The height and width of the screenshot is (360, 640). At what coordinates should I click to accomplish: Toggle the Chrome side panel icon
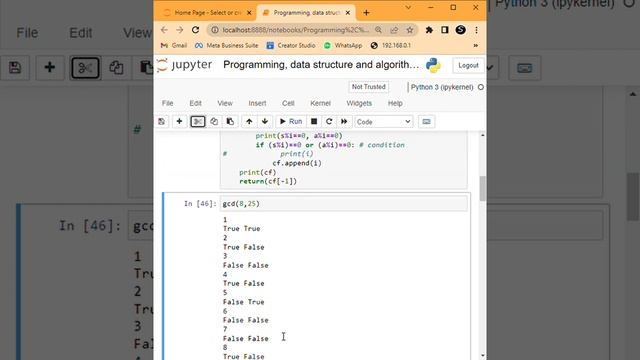445,30
